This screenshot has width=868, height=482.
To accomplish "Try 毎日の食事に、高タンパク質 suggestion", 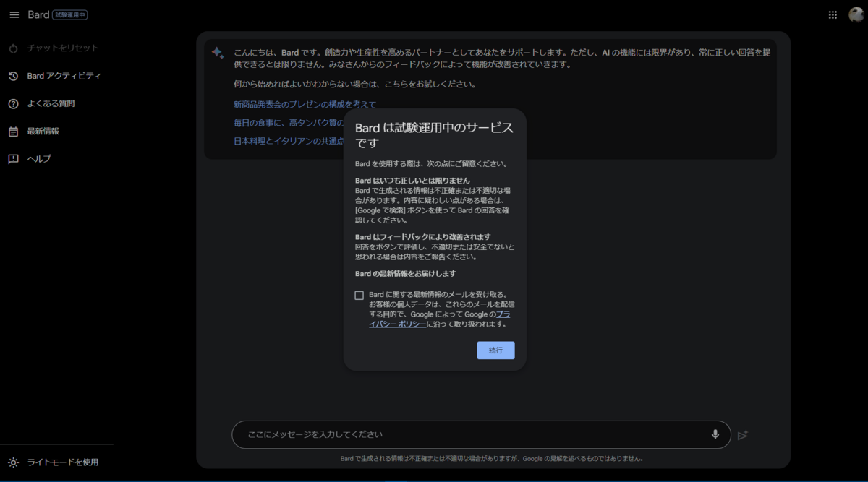I will pyautogui.click(x=289, y=123).
